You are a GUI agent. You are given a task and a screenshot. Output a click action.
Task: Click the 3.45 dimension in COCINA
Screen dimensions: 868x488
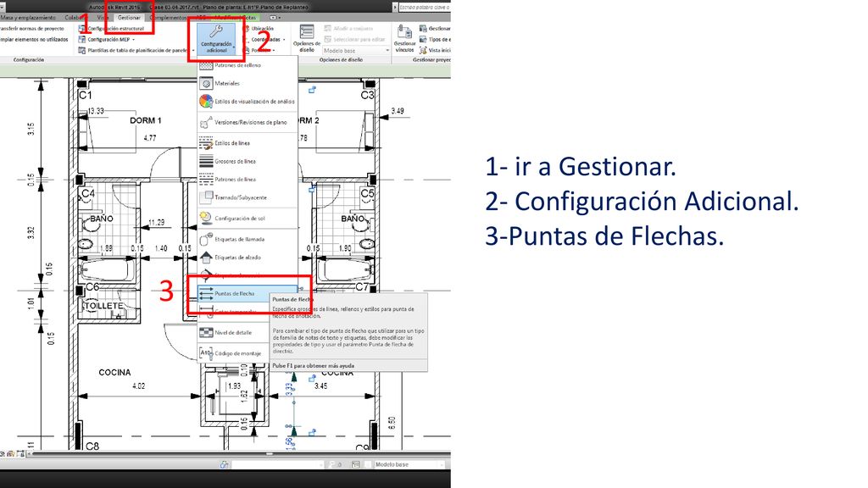321,386
